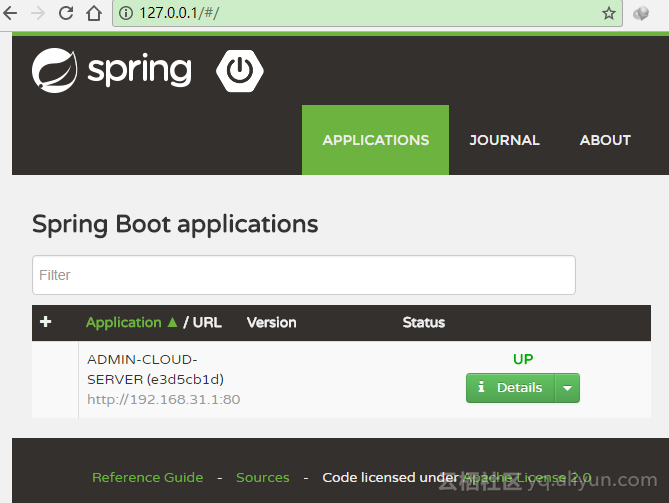
Task: Open Details for ADMIN-CLOUD-SERVER
Action: (x=511, y=388)
